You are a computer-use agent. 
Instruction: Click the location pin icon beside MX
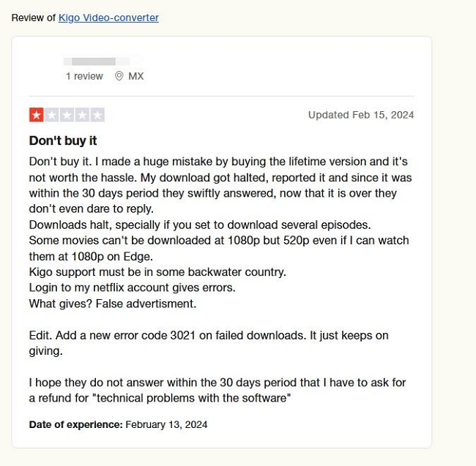click(119, 76)
